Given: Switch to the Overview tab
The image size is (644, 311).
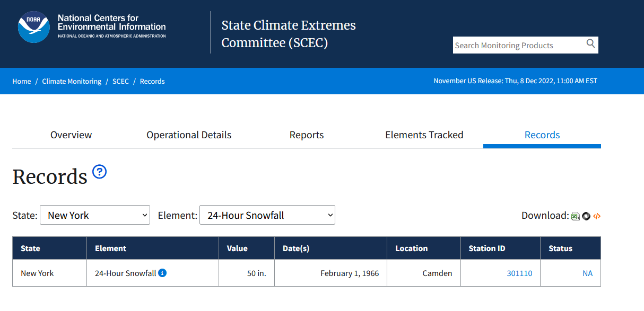Looking at the screenshot, I should tap(71, 135).
